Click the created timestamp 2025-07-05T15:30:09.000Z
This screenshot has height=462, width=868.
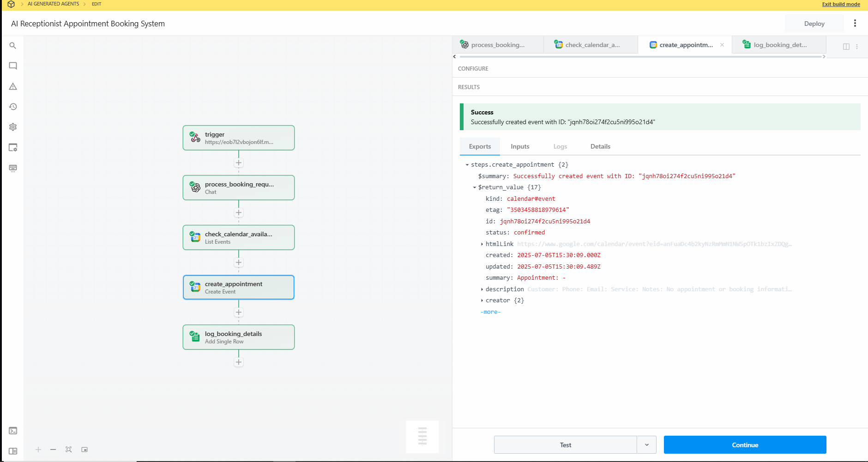click(559, 255)
